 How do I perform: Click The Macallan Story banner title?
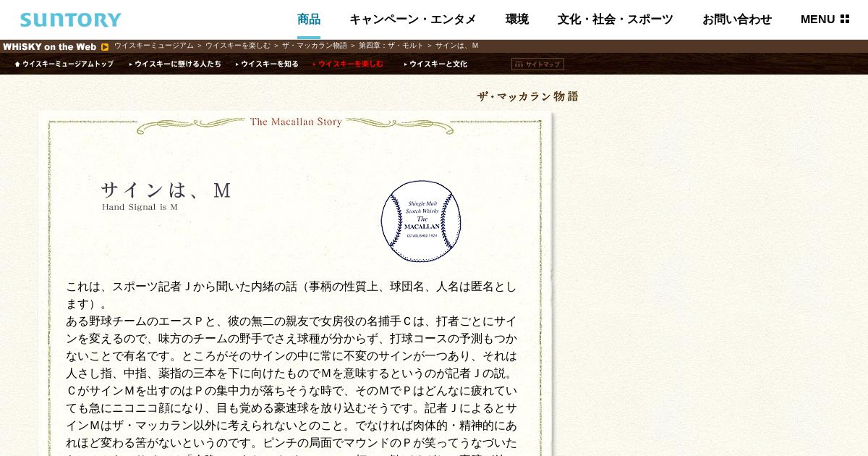point(296,122)
